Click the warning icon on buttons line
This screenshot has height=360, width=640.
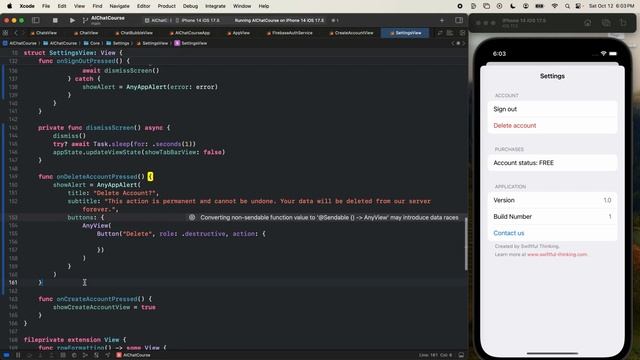192,218
